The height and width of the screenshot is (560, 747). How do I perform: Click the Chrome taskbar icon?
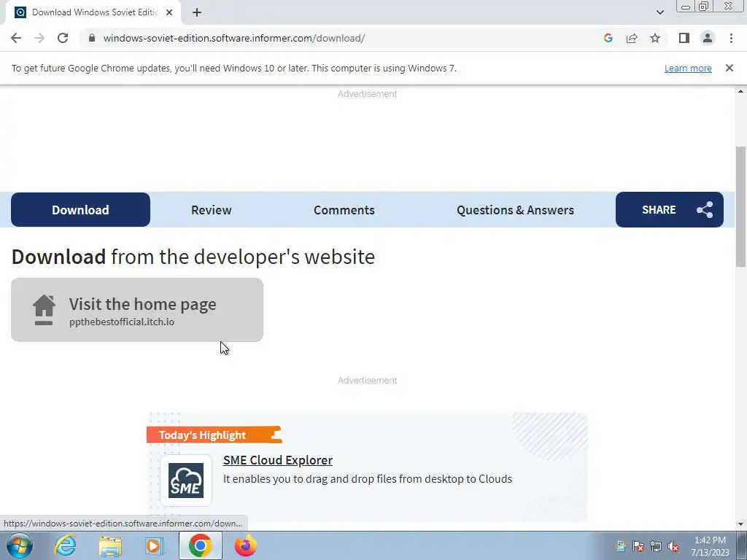200,545
